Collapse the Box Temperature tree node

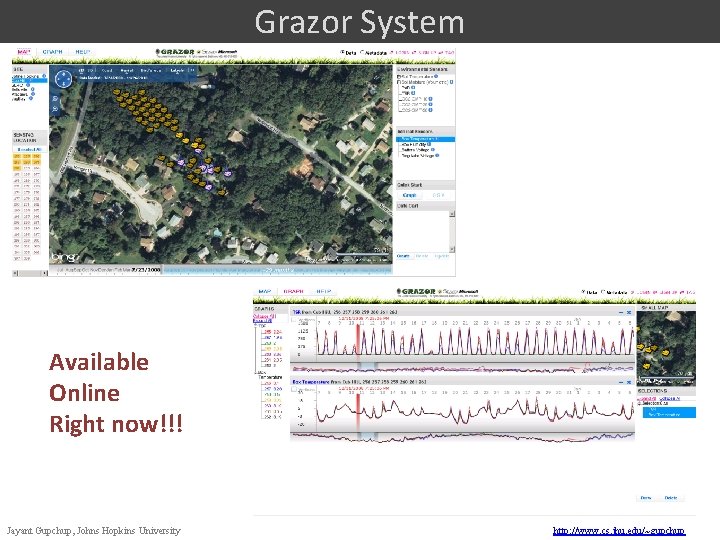(x=257, y=372)
